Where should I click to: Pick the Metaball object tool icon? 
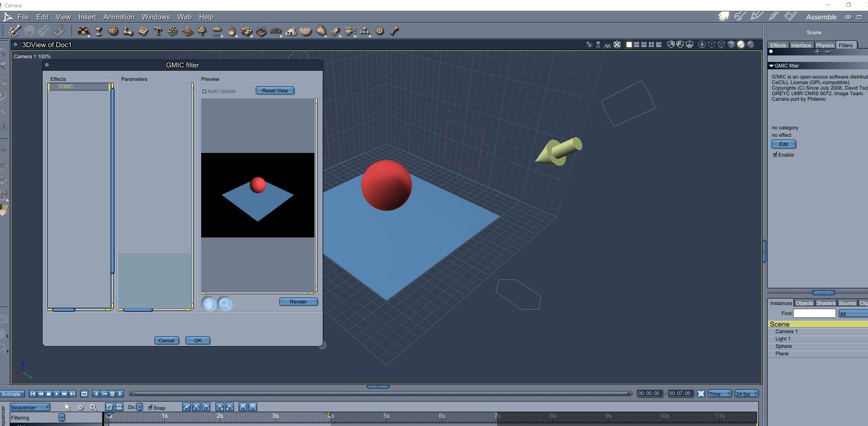[x=128, y=31]
